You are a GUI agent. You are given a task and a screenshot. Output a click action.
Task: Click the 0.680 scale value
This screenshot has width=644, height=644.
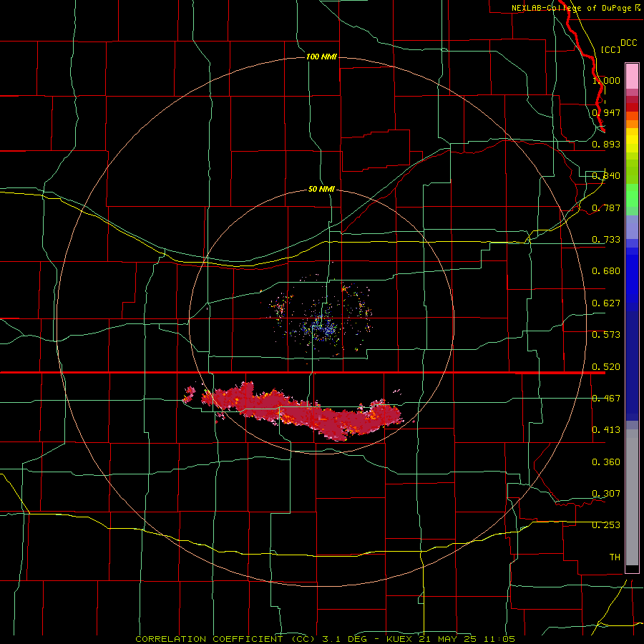click(606, 271)
